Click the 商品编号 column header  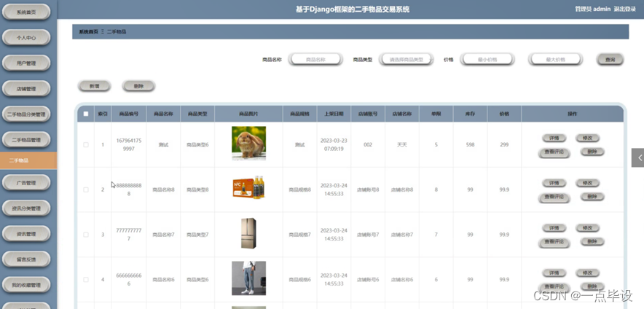click(128, 114)
